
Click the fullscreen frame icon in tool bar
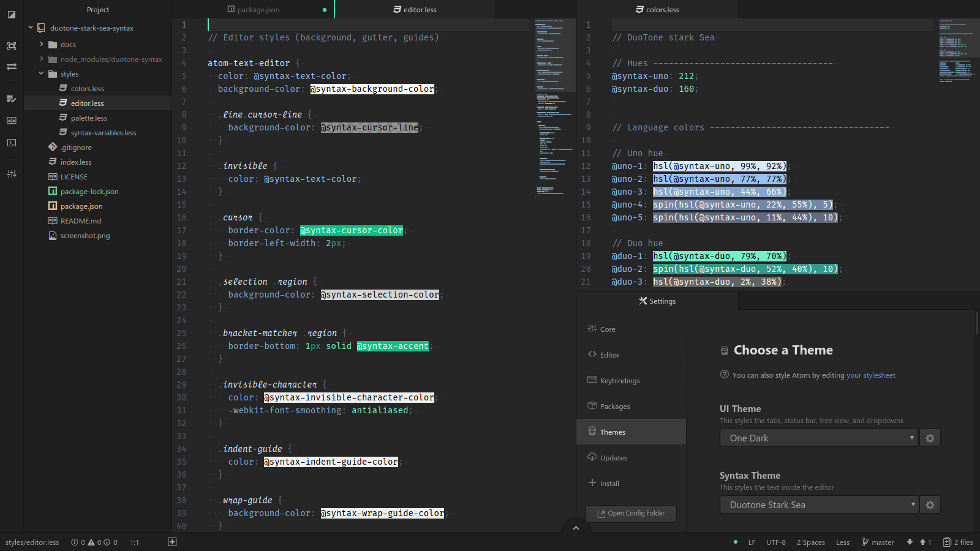[x=12, y=46]
